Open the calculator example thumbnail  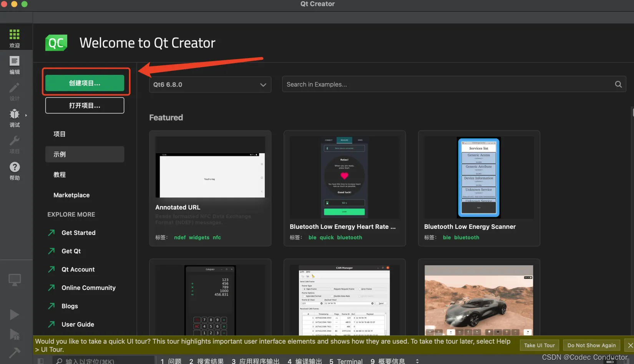(210, 300)
